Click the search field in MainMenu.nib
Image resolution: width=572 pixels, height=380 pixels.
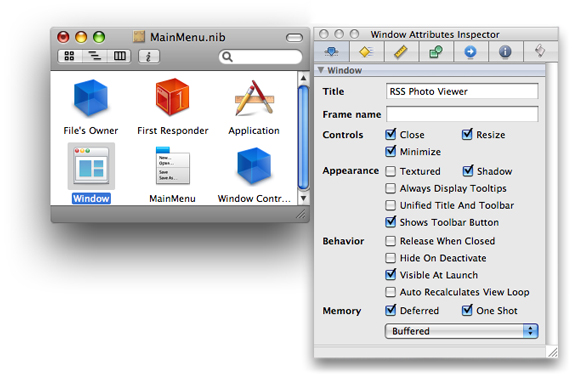pos(260,57)
